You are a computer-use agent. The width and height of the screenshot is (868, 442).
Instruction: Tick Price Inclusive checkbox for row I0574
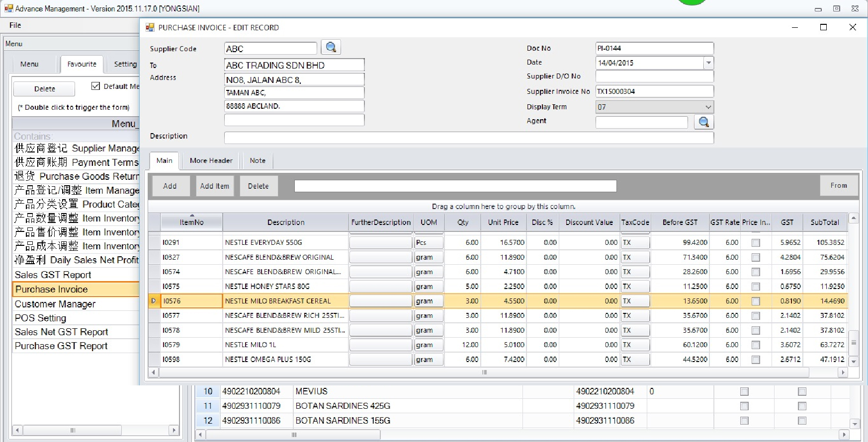(x=756, y=272)
